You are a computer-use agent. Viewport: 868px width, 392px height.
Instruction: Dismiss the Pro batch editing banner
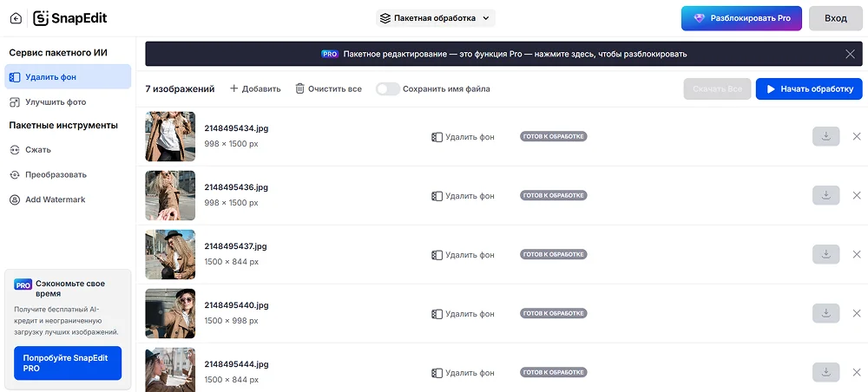coord(850,54)
